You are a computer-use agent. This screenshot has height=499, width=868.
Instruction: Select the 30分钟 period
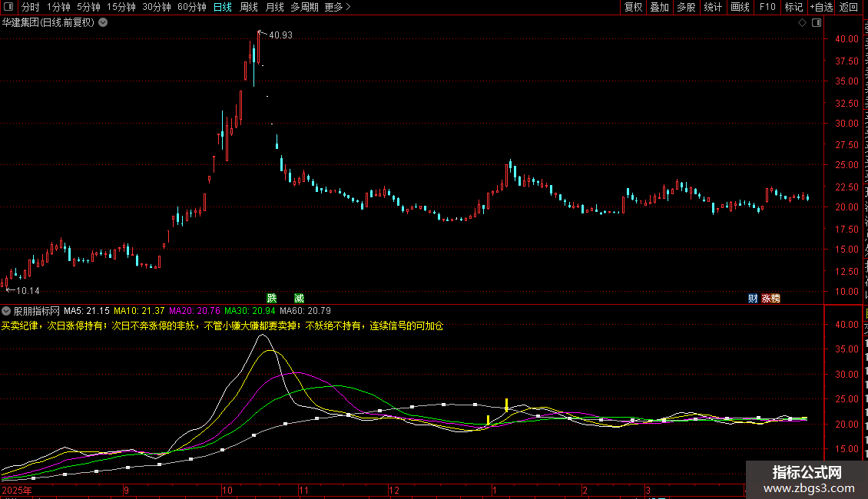coord(157,7)
